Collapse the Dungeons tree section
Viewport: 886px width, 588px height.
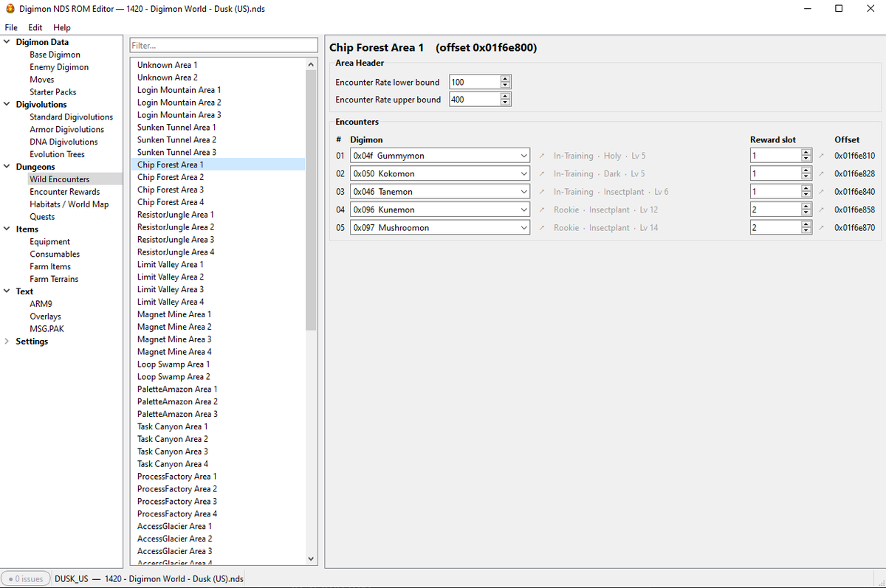point(7,167)
